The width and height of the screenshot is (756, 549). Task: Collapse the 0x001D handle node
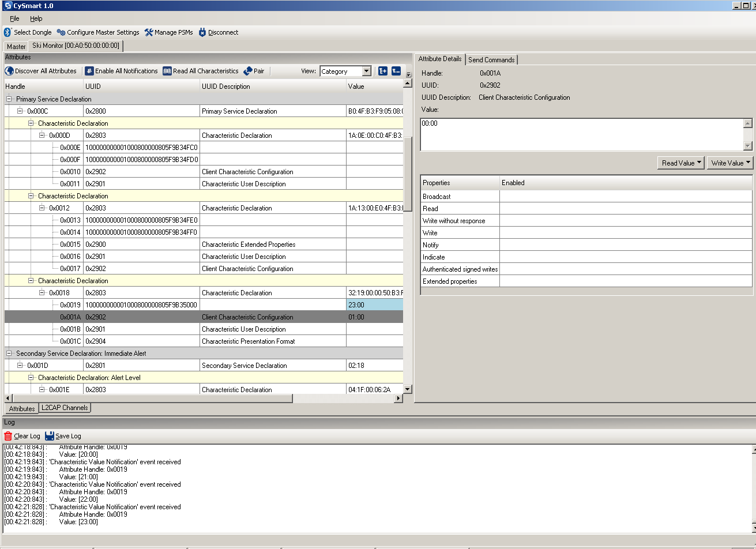coord(20,366)
